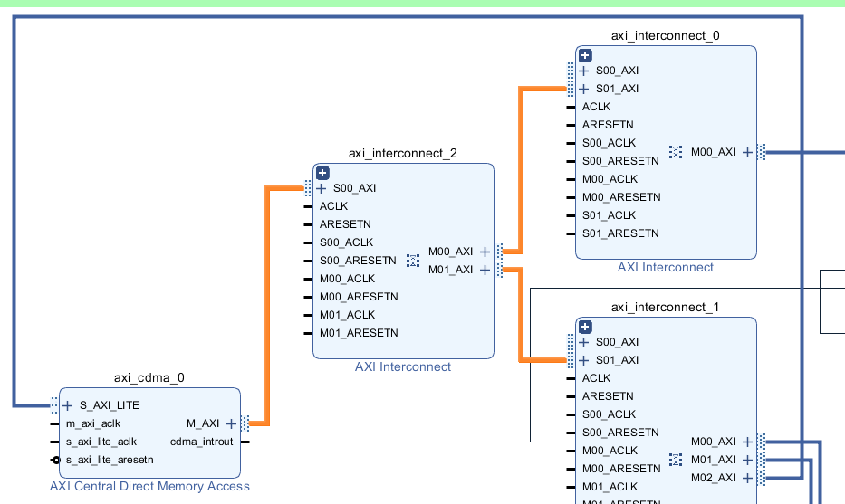The image size is (845, 504).
Task: Expand S_AXI_LITE interface on axi_cdma_0
Action: [x=68, y=405]
